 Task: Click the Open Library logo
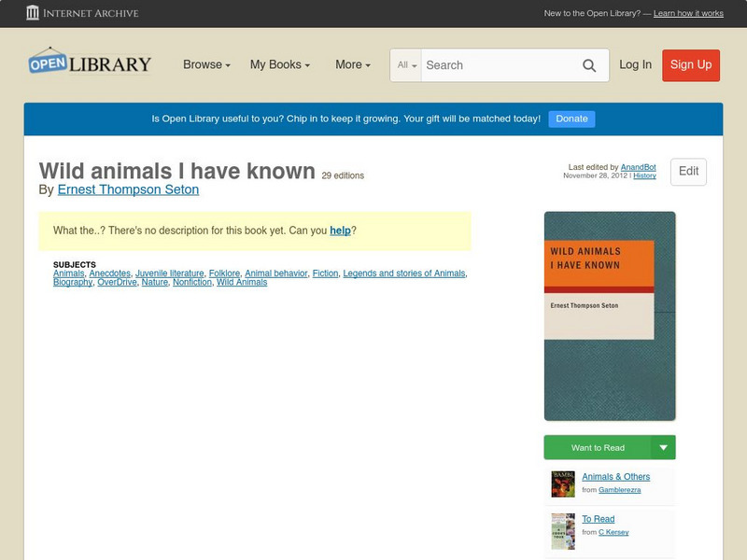click(x=89, y=63)
